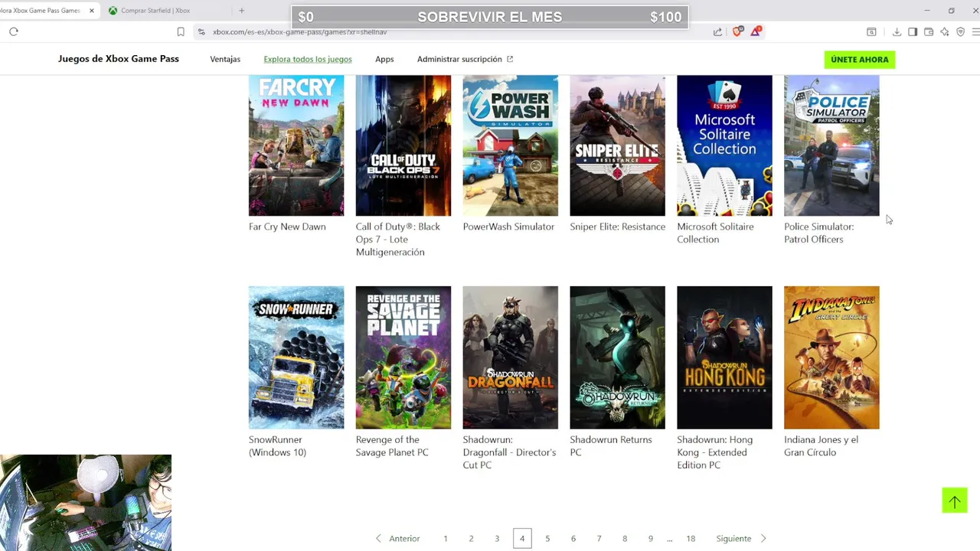The image size is (980, 551).
Task: Click Shadowrun Returns PC title text
Action: (x=611, y=446)
